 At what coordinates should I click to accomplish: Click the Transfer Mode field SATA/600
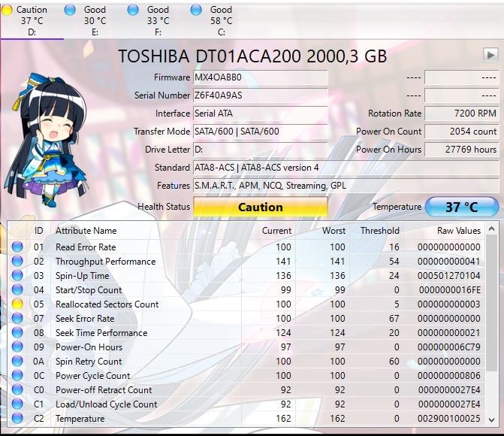pos(261,132)
